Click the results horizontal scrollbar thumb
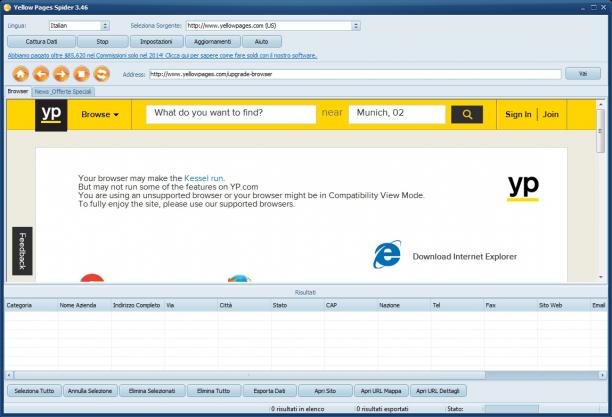 coord(249,375)
